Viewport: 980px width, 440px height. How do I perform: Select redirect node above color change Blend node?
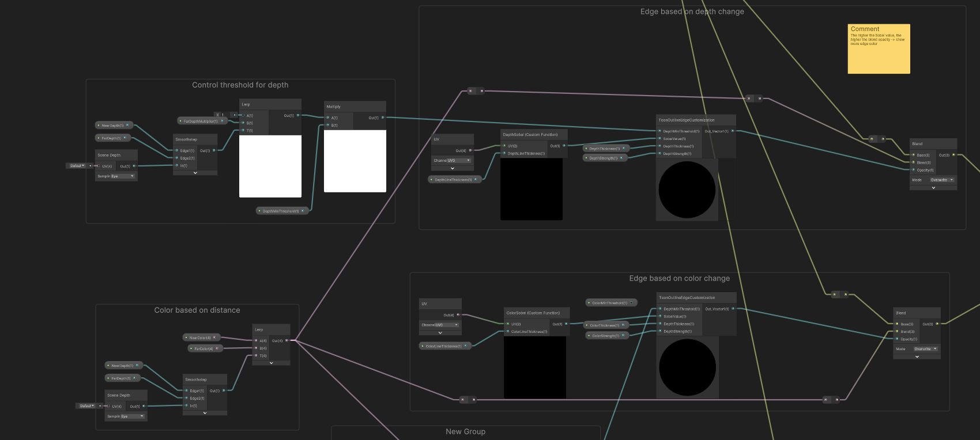pos(839,294)
